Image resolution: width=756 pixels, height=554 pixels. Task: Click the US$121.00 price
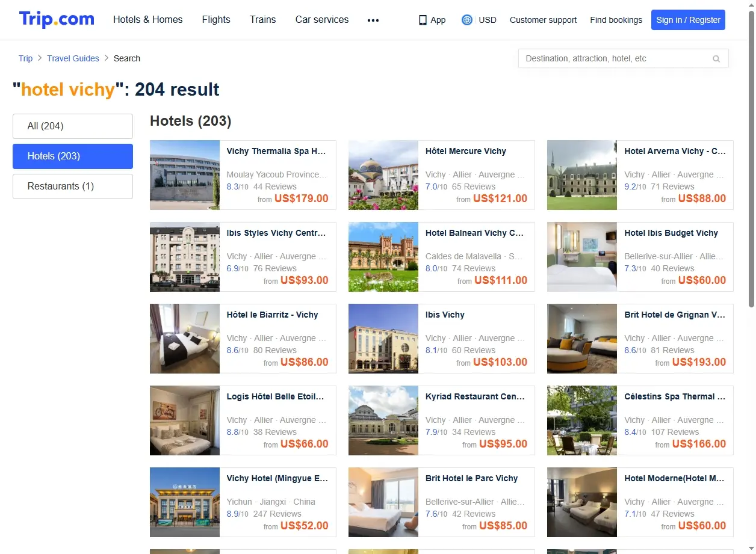pyautogui.click(x=500, y=199)
